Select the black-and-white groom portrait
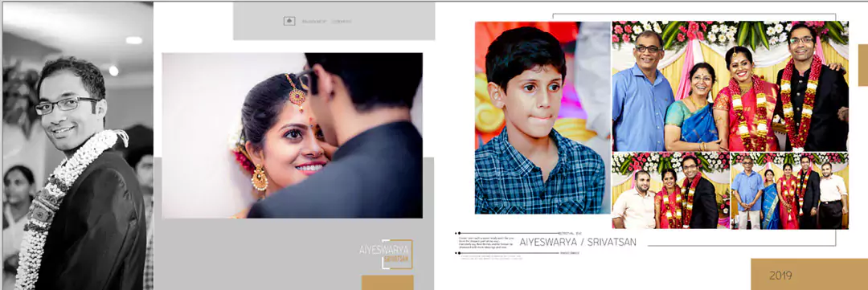 (x=78, y=145)
